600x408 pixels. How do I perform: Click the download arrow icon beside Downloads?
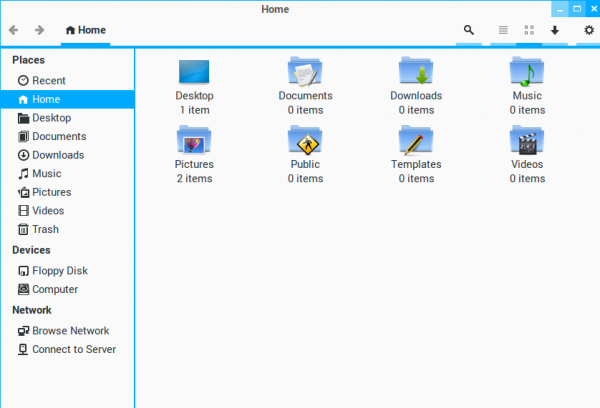point(23,155)
